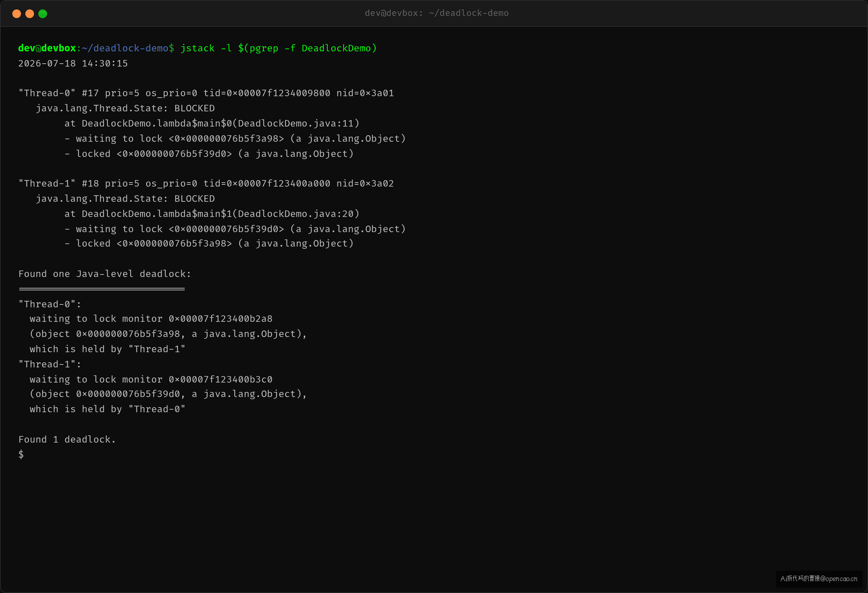
Task: Click the final '$' shell prompt
Action: 21,455
